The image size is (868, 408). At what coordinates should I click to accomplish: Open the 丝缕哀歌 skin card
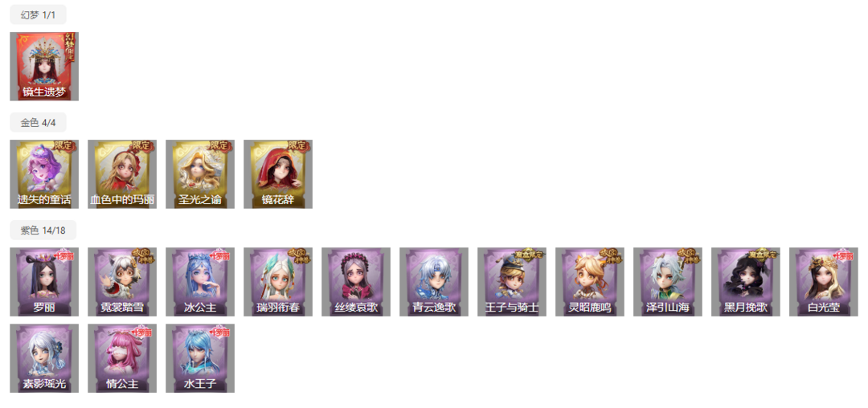point(356,282)
